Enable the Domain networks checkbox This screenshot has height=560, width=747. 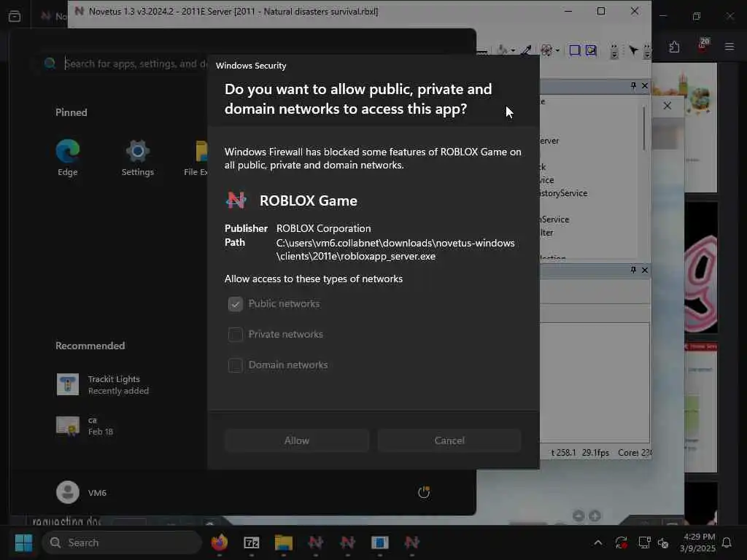point(236,365)
